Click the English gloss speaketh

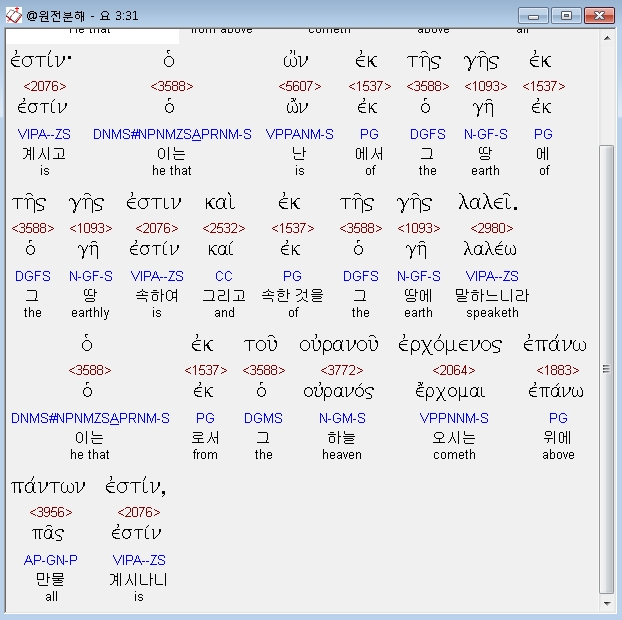point(492,313)
